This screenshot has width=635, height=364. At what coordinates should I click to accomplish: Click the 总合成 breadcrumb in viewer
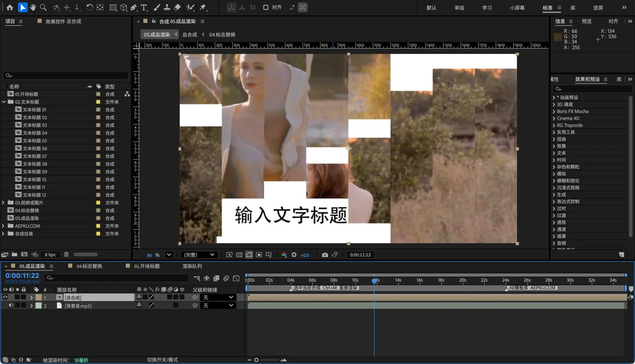click(190, 35)
